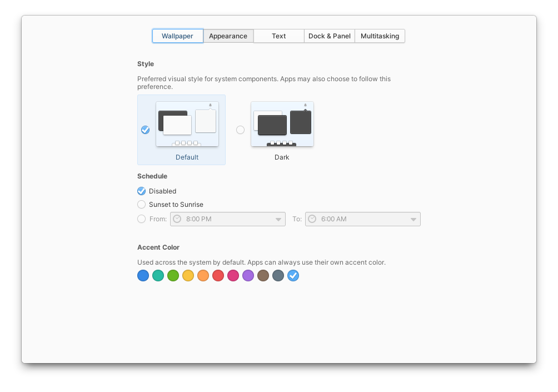Open the 8:00 PM time dropdown
Viewport: 558px width, 392px height.
[x=227, y=219]
